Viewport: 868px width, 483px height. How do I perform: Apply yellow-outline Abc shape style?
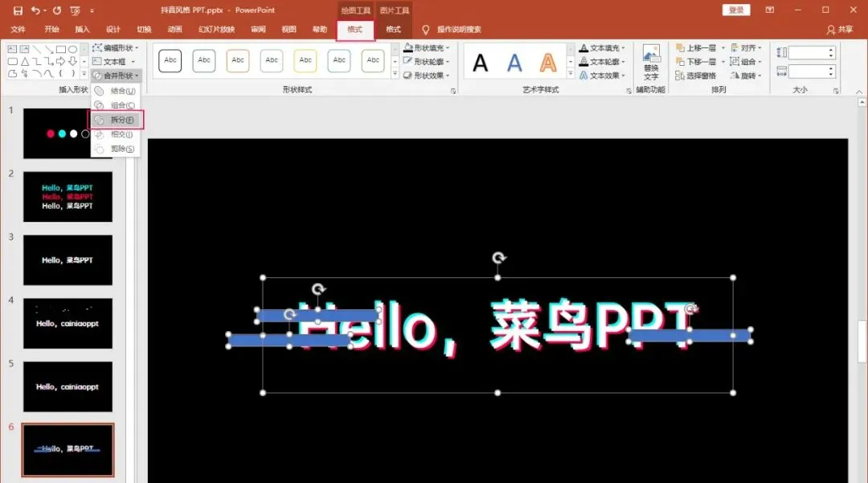click(305, 60)
